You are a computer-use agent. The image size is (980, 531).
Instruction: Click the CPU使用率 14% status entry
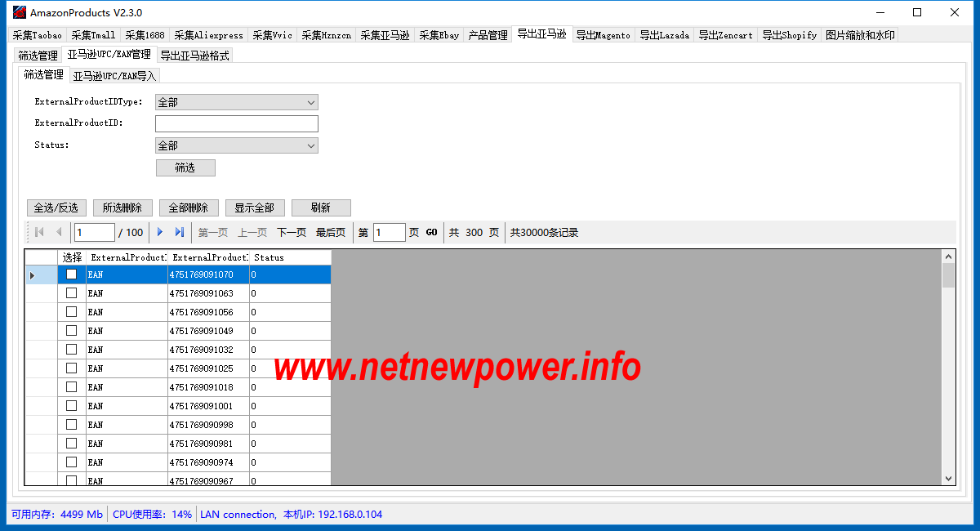(x=152, y=515)
